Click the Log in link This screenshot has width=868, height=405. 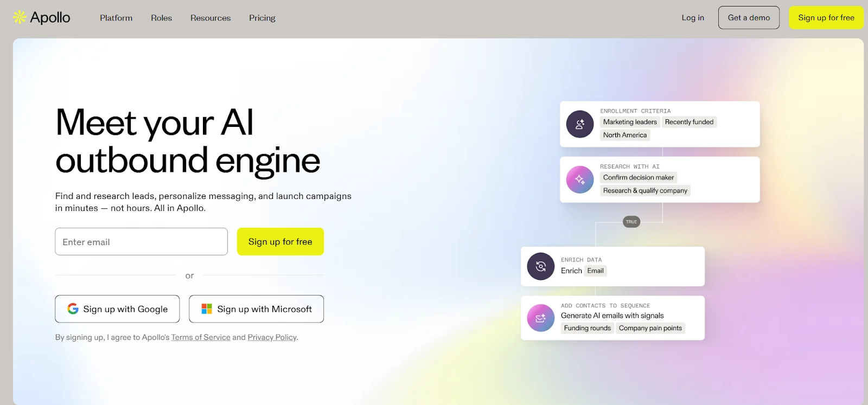pyautogui.click(x=693, y=18)
